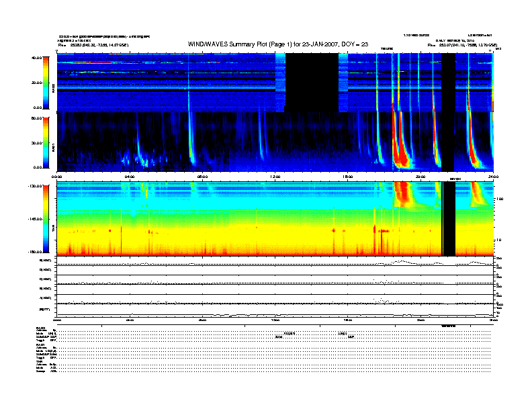This screenshot has height=411, width=532.
Task: Click the black data gap in TNR panel
Action: 449,219
